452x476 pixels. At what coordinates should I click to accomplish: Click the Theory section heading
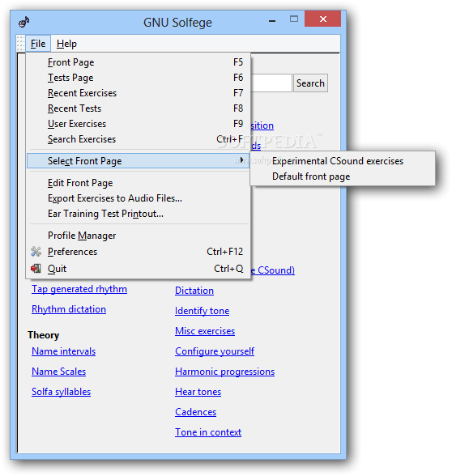[x=44, y=335]
